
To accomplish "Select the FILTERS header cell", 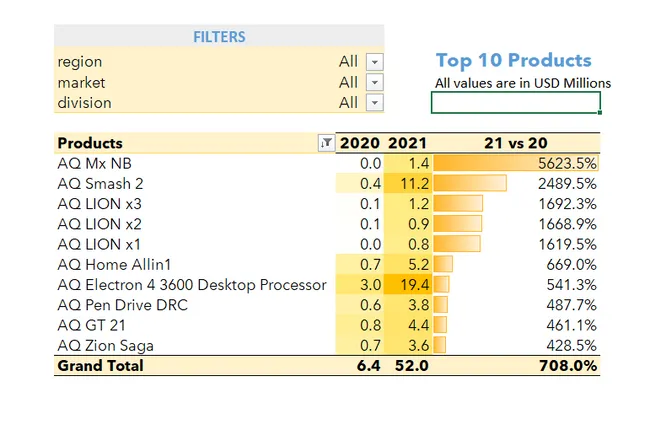I will [x=219, y=36].
